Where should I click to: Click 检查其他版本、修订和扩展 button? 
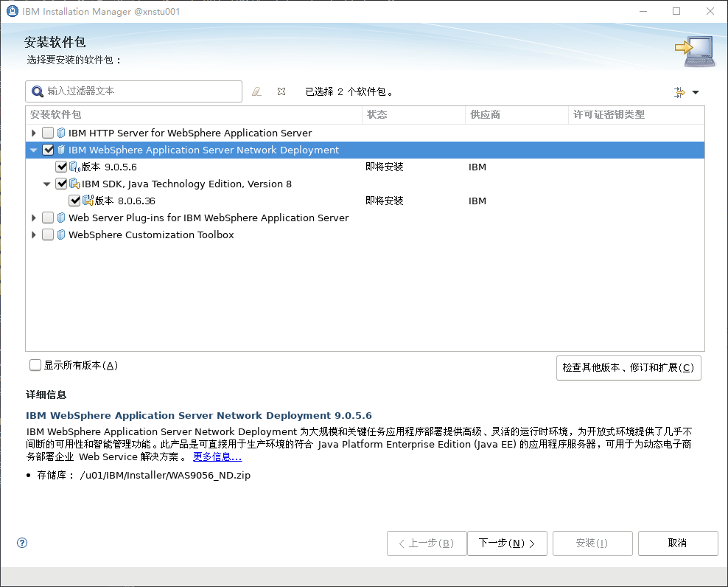tap(629, 368)
